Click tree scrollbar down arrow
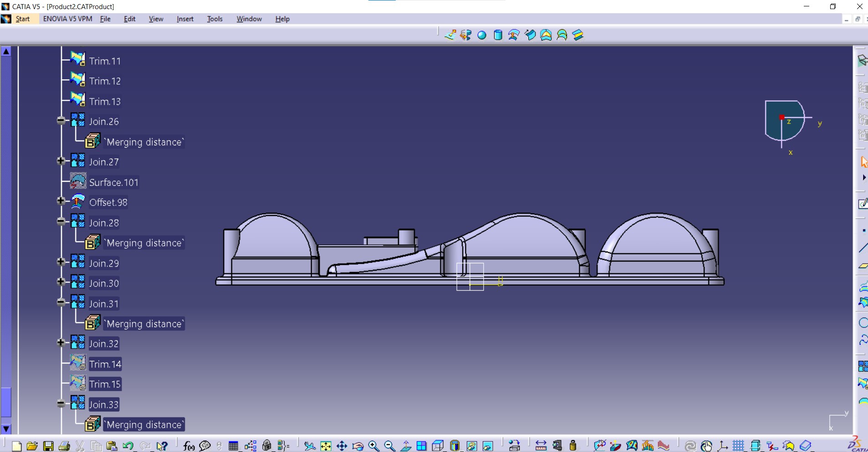This screenshot has width=868, height=452. [x=6, y=429]
